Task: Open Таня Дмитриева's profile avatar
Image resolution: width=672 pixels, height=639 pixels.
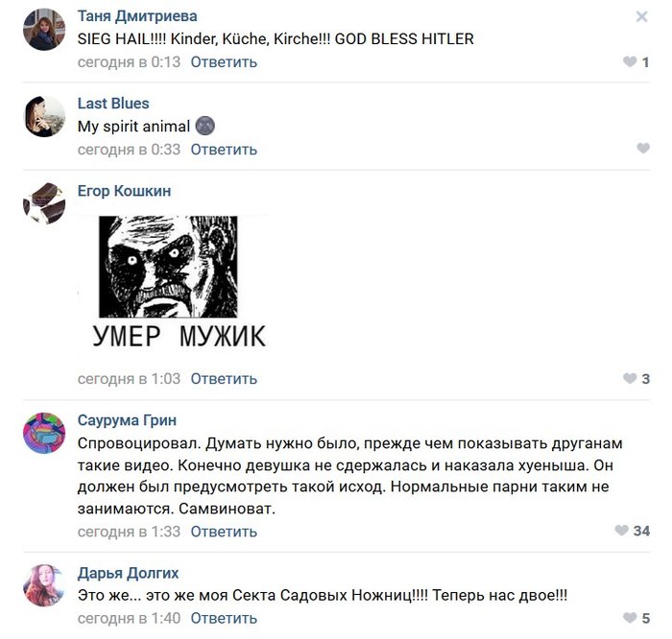Action: (x=44, y=30)
